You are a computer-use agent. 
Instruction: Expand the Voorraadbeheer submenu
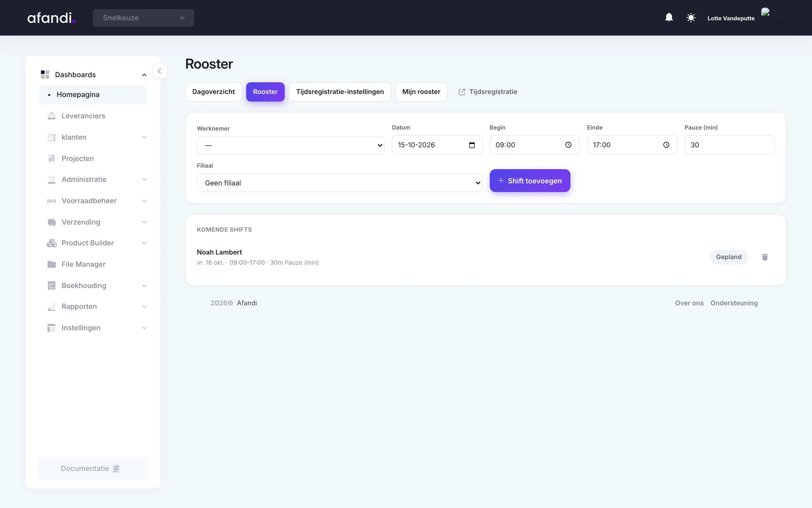(144, 201)
